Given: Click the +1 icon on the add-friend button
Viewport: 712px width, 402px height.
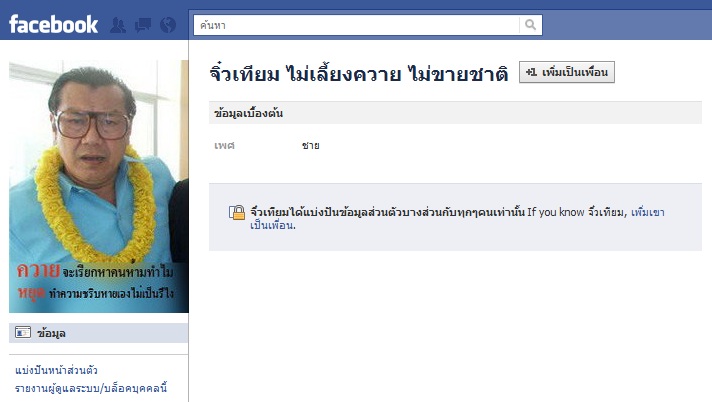Looking at the screenshot, I should coord(531,72).
